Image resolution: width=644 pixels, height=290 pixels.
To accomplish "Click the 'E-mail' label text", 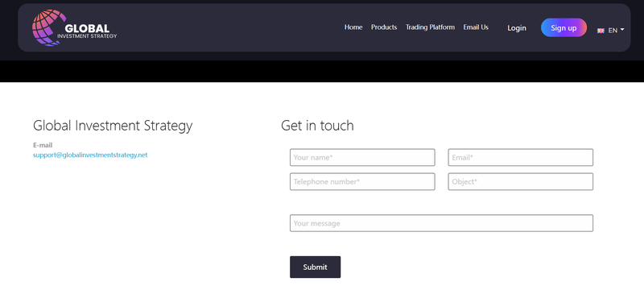I will coord(43,145).
